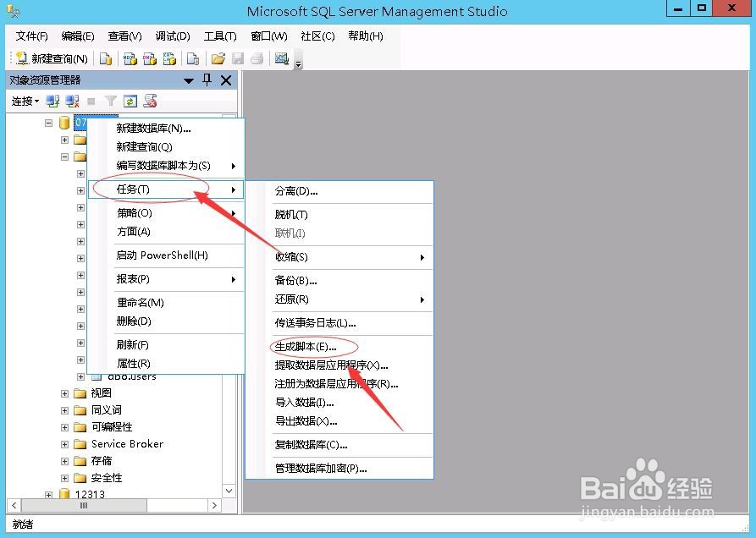Click the script-with-red-X icon in Object Explorer toolbar
756x538 pixels.
click(150, 102)
